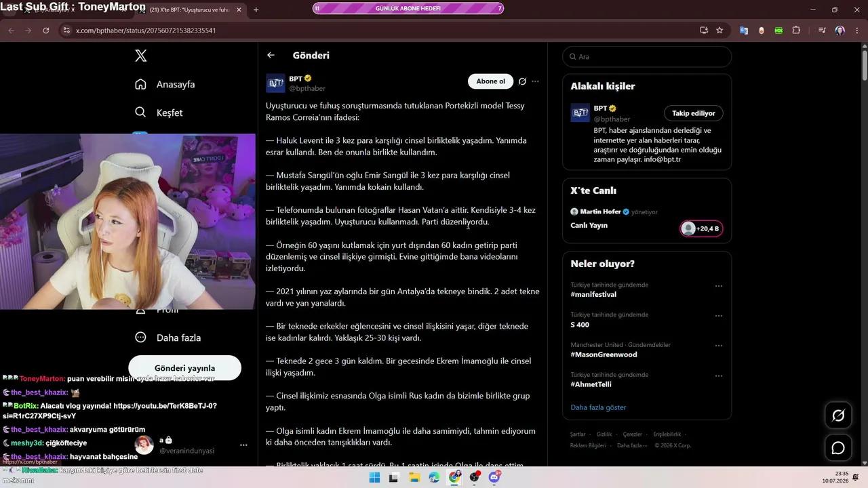This screenshot has width=868, height=488.
Task: Bookmark this page with star icon
Action: tap(719, 30)
